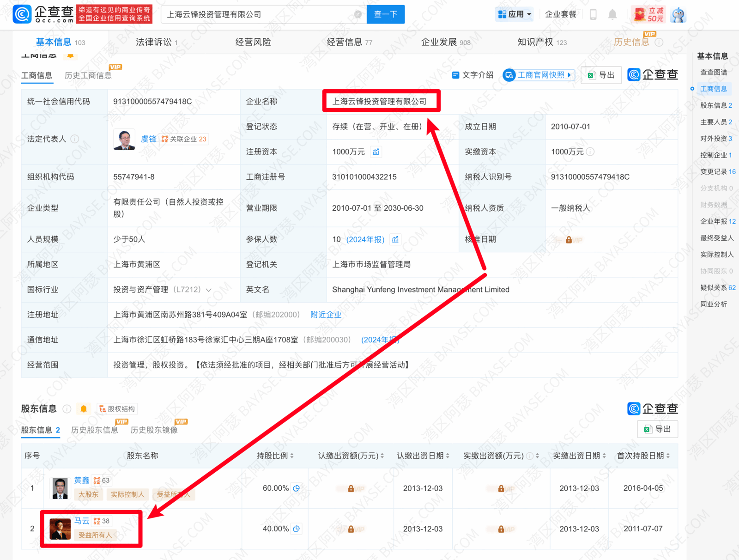Export shareholder table with 导出 button
Viewport: 739px width, 560px height.
(658, 429)
